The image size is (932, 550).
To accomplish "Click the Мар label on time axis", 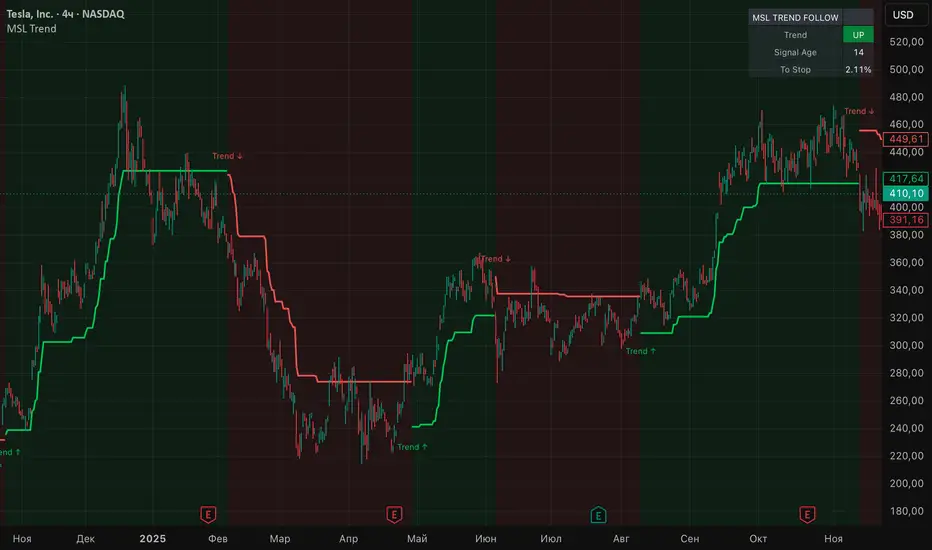I will pos(280,539).
